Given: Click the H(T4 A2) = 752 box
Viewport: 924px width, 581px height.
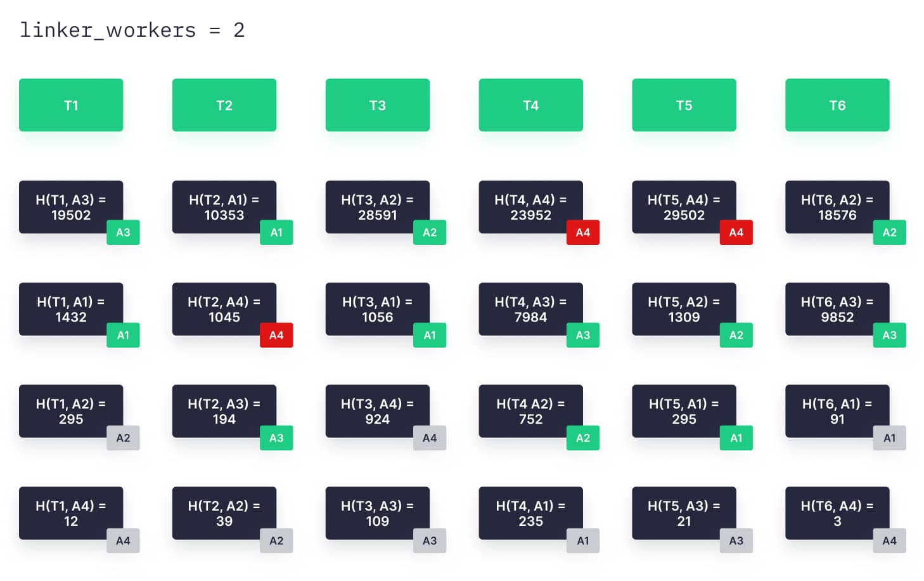Looking at the screenshot, I should 530,411.
